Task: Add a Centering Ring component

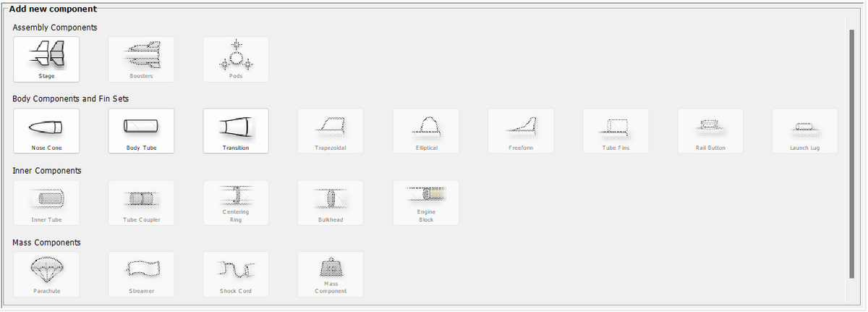Action: pos(236,203)
